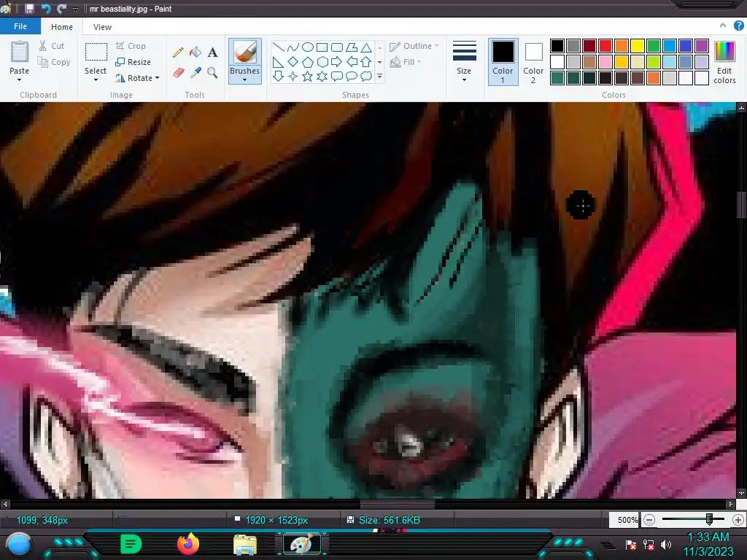
Task: Click the Start orb button
Action: 19,545
